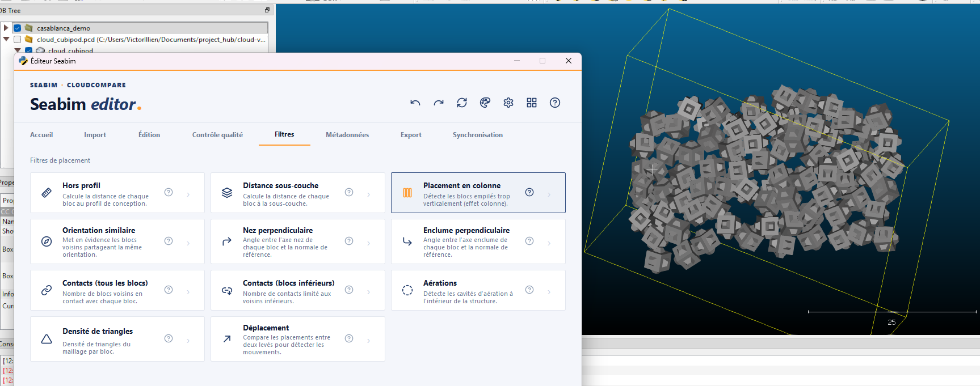Show help for Hors profil filter
Viewport: 980px width, 386px height.
coord(169,192)
